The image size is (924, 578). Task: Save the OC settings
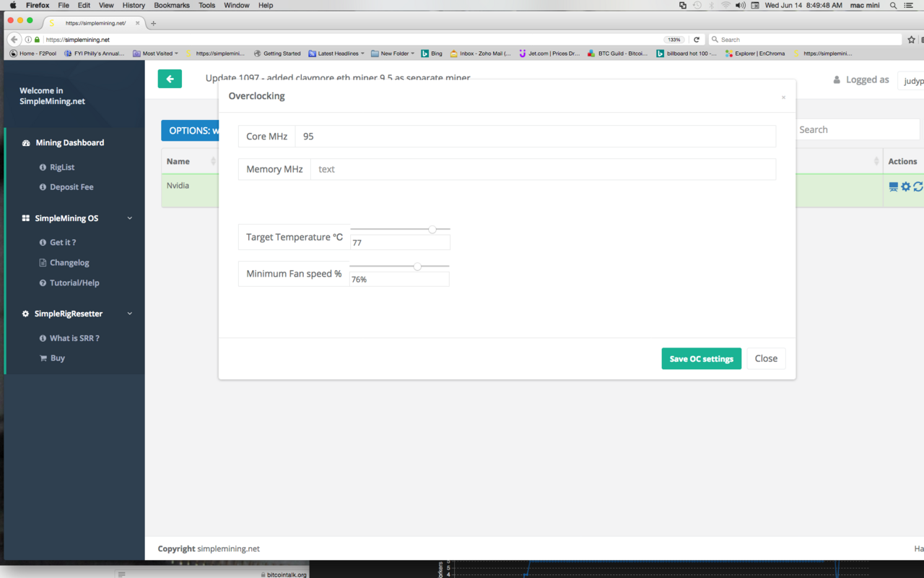point(701,358)
